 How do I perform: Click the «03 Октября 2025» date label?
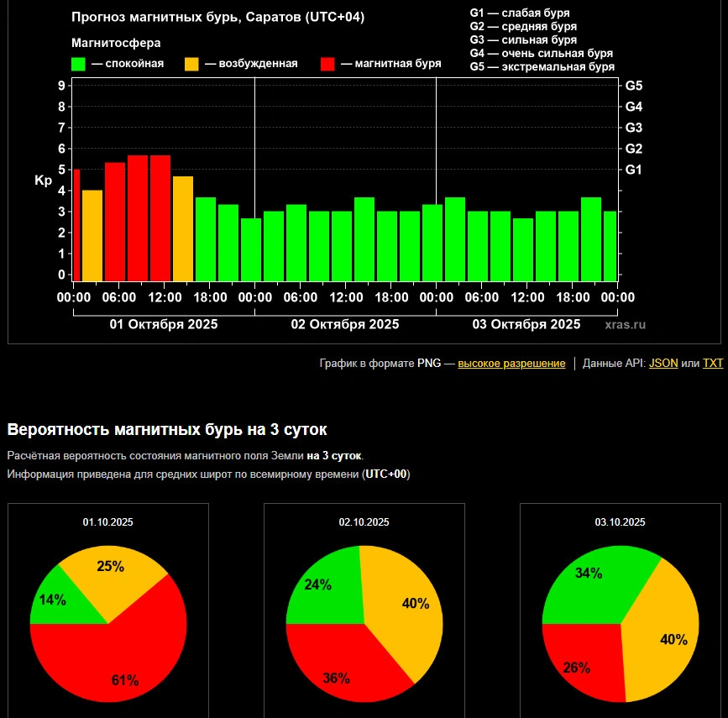[526, 324]
